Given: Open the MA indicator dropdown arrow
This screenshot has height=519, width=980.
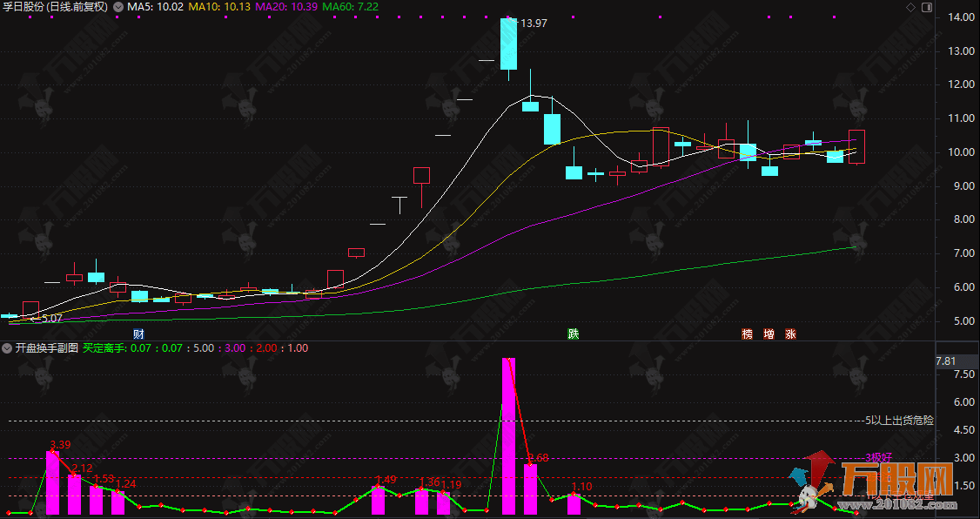Looking at the screenshot, I should tap(118, 7).
